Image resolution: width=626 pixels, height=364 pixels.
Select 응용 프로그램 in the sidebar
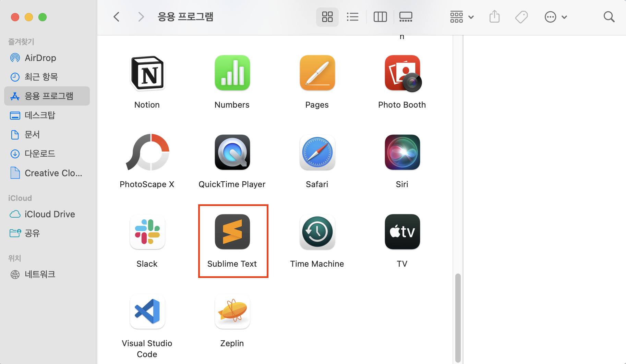click(47, 96)
